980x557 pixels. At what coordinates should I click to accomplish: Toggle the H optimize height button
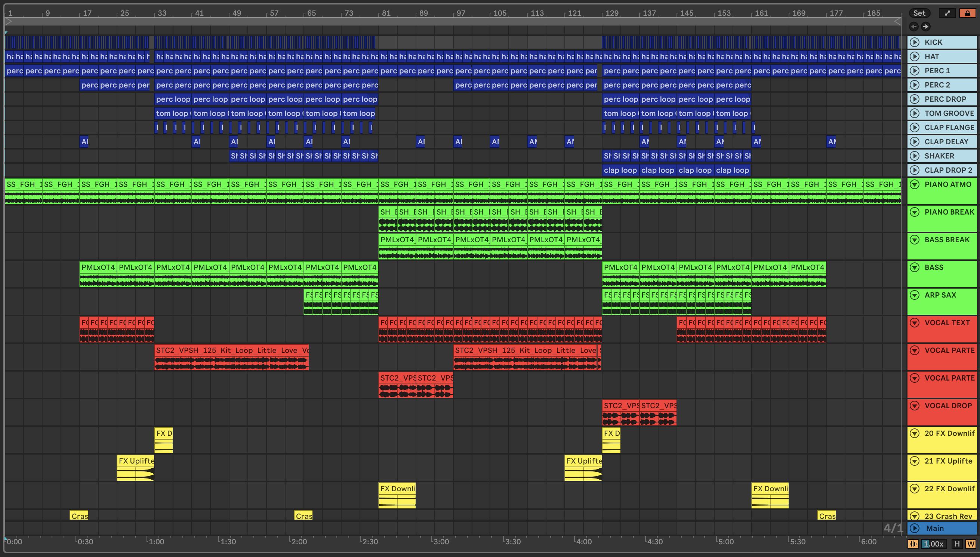pos(957,544)
